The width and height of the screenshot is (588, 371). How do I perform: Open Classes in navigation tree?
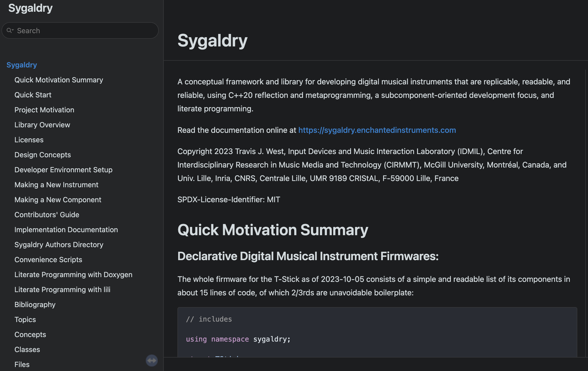coord(27,350)
